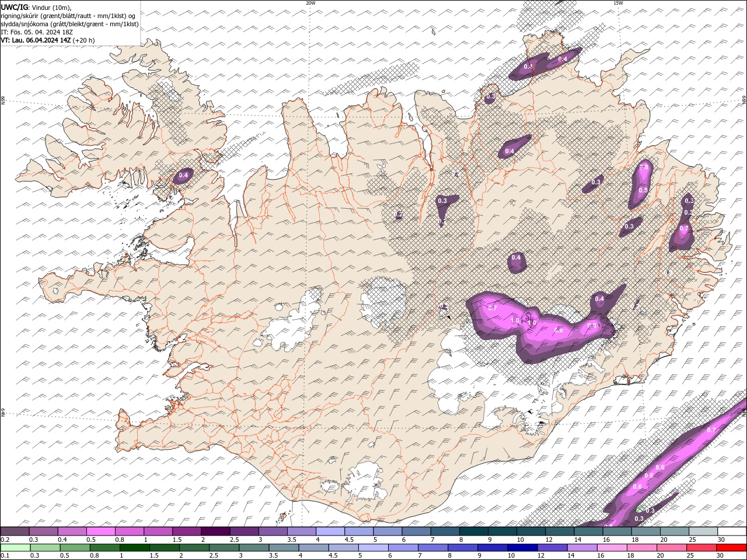747x560 pixels.
Task: Click the 20W longitude label at the top
Action: pos(310,3)
